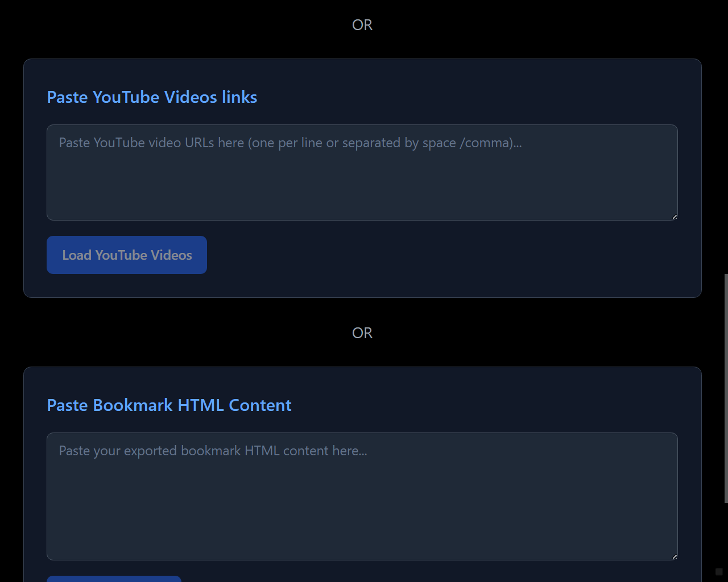Click inside the bookmark HTML content textarea
The image size is (728, 582).
pyautogui.click(x=362, y=494)
